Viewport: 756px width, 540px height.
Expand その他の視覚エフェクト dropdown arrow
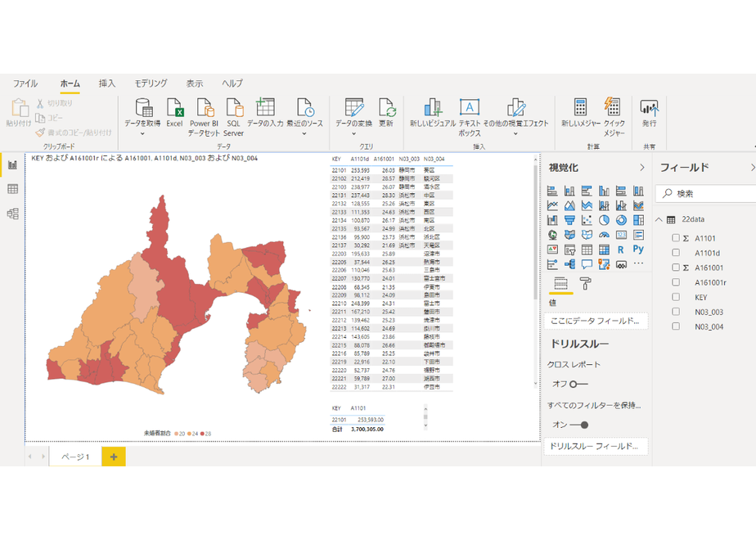tap(515, 133)
